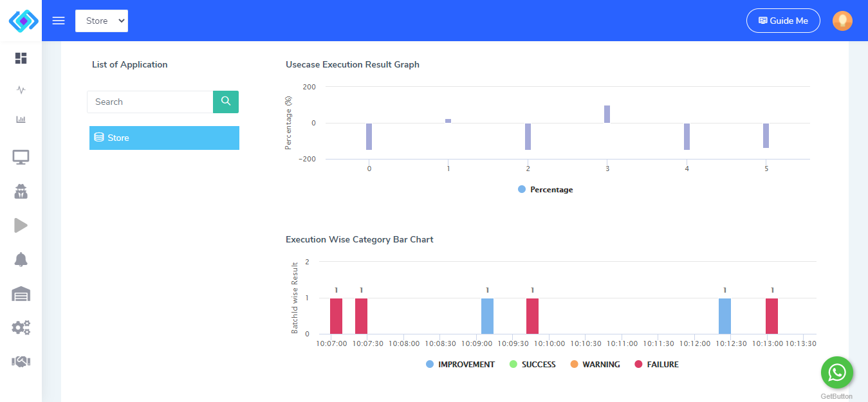This screenshot has width=868, height=402.
Task: Click the desktop monitor icon in sidebar
Action: pos(21,157)
